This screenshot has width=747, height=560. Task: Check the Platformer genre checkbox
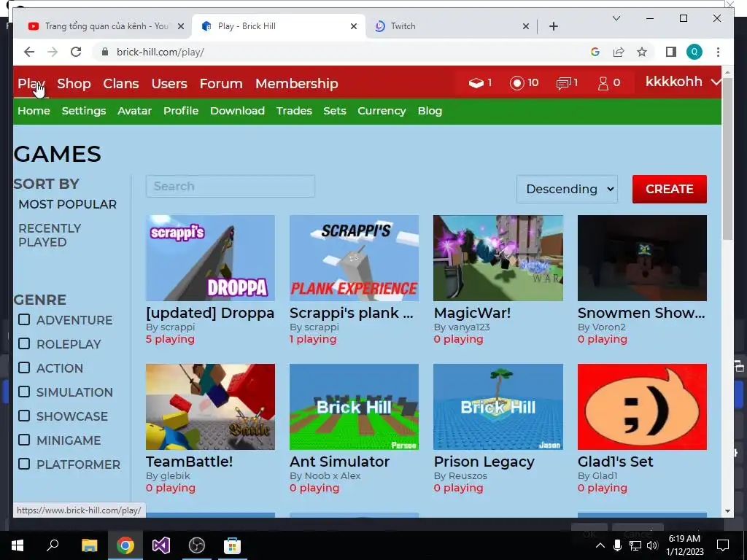click(24, 464)
